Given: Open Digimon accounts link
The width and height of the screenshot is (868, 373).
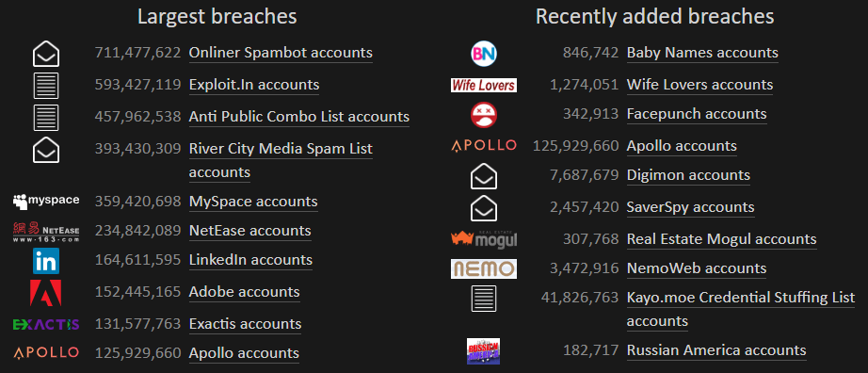Looking at the screenshot, I should tap(688, 175).
